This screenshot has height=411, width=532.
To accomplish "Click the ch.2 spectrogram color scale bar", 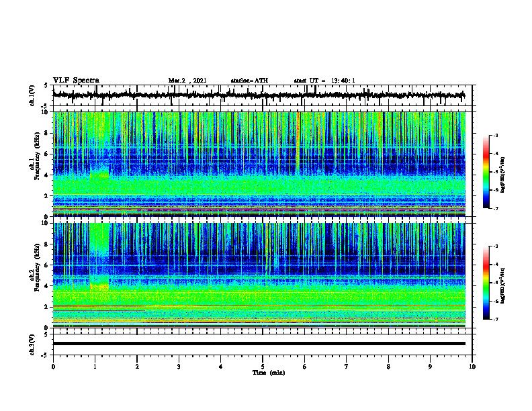I will point(486,283).
